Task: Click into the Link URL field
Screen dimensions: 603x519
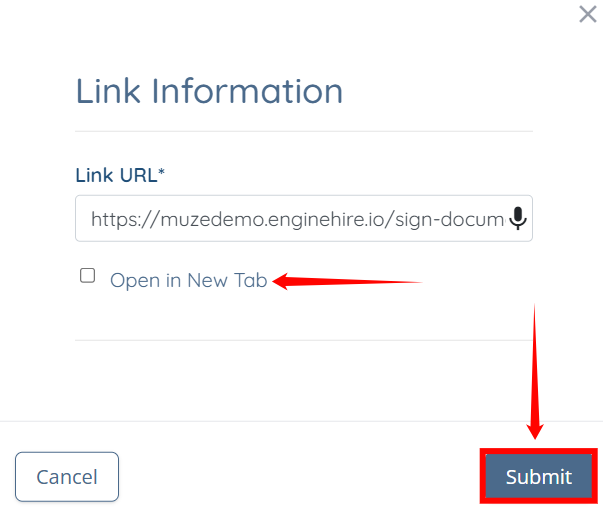Action: [x=304, y=218]
